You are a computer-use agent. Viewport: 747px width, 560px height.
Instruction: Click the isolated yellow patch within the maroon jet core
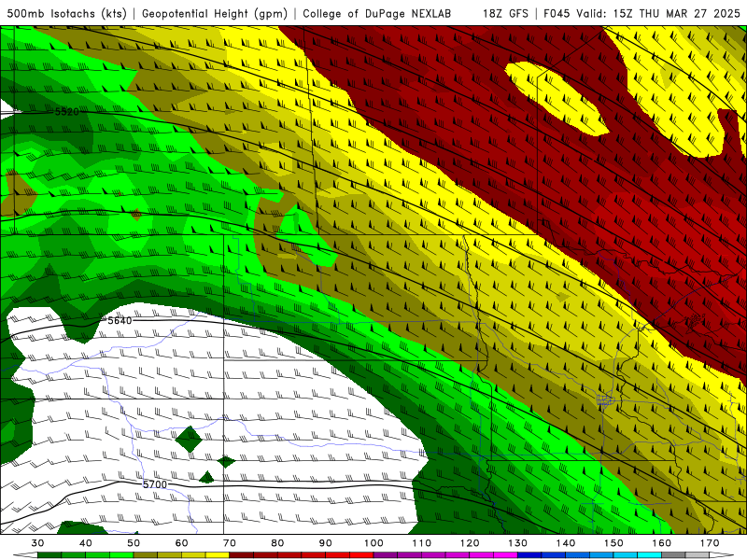click(557, 98)
